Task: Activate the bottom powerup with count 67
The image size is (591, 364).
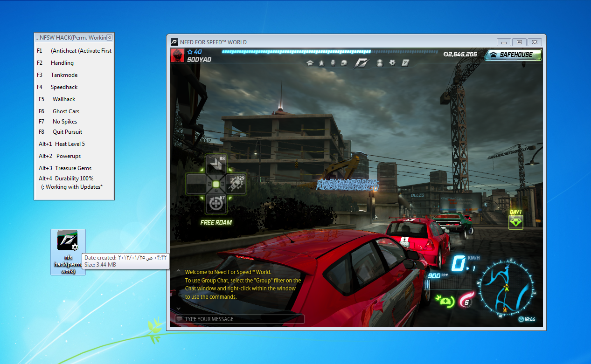Action: tap(216, 204)
